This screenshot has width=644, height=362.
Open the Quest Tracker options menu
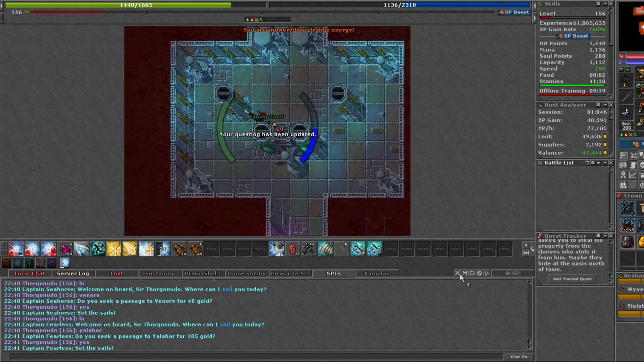click(x=599, y=236)
